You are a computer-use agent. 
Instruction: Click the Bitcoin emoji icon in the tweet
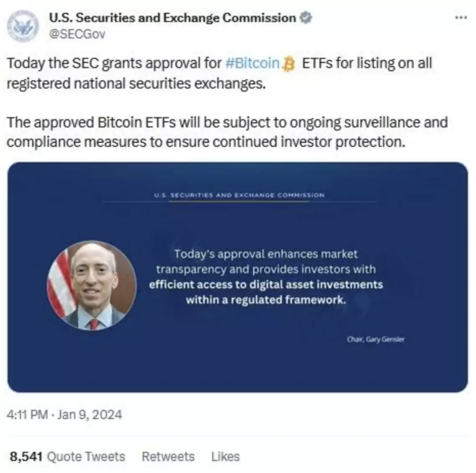tap(289, 64)
